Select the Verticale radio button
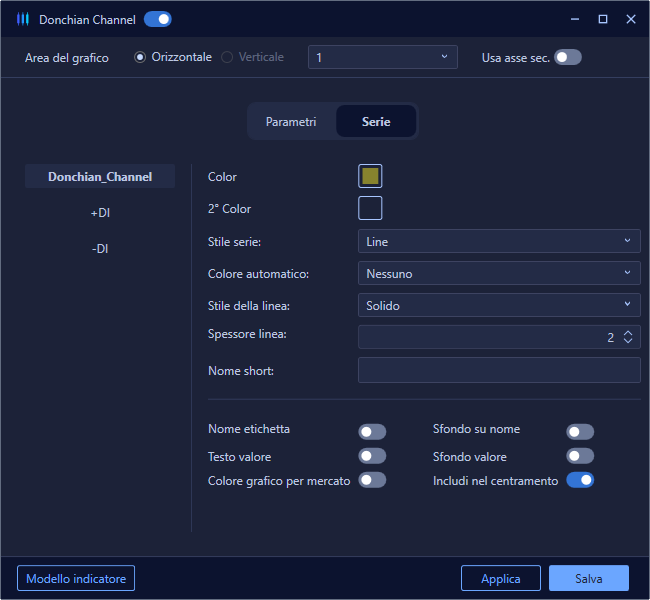 [227, 57]
